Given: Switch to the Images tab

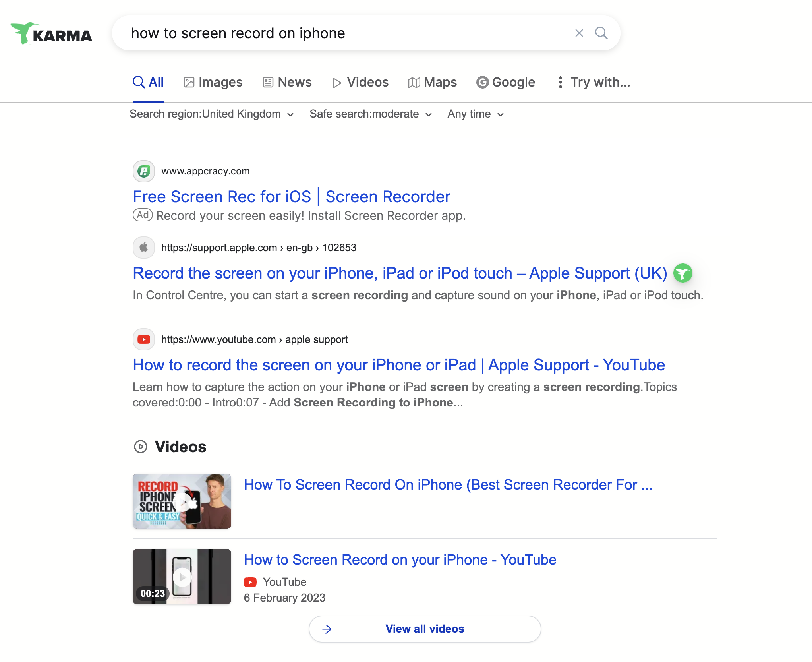Looking at the screenshot, I should coord(213,82).
